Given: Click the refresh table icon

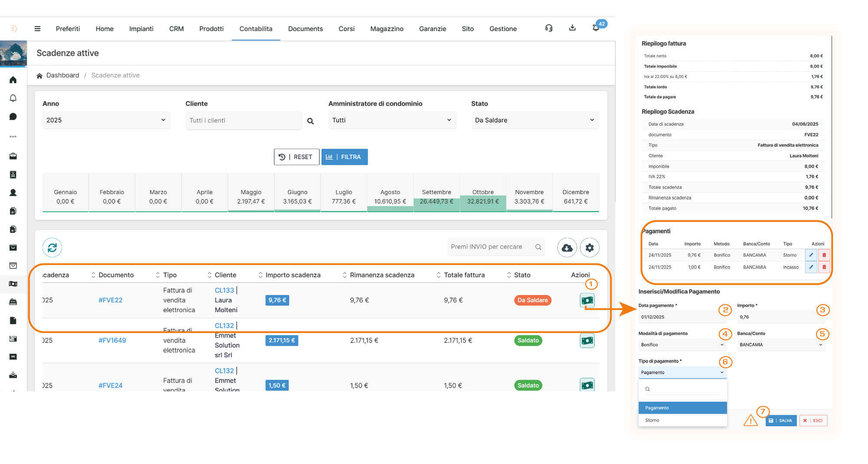Looking at the screenshot, I should [x=52, y=248].
